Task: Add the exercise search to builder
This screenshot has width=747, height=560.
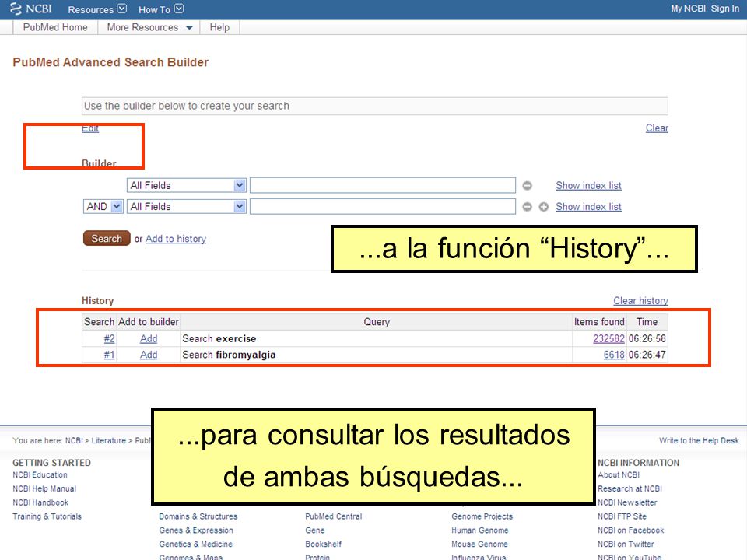Action: (x=149, y=338)
